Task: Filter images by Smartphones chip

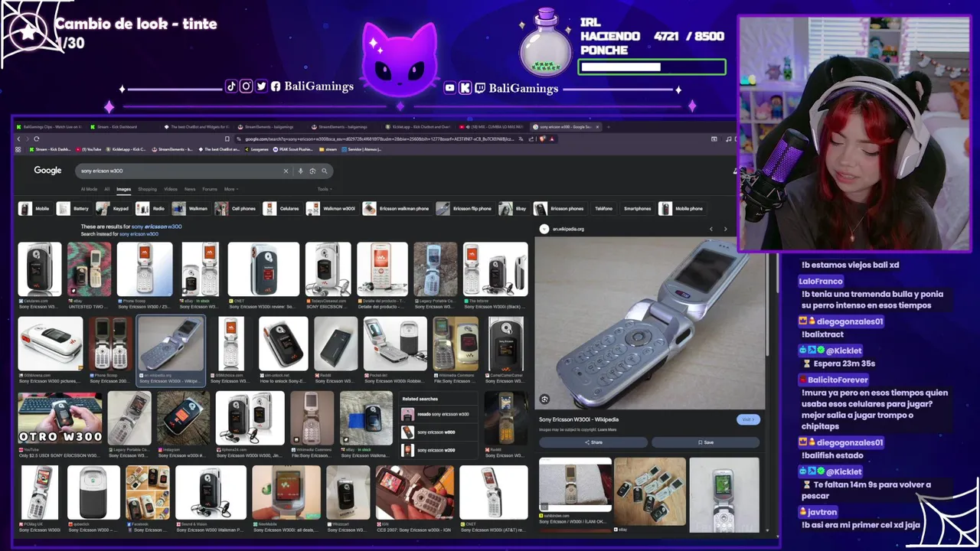Action: click(x=637, y=208)
